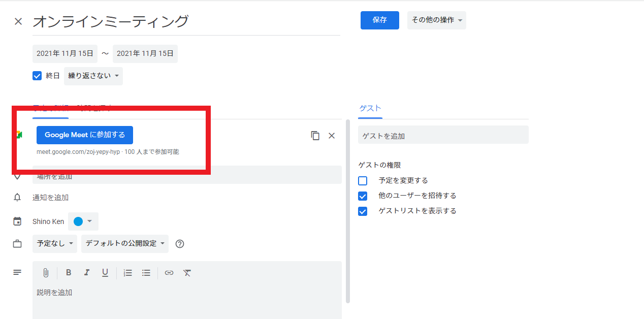Click the Shino Ken calendar name
Screen dimensions: 644x319
[x=48, y=221]
